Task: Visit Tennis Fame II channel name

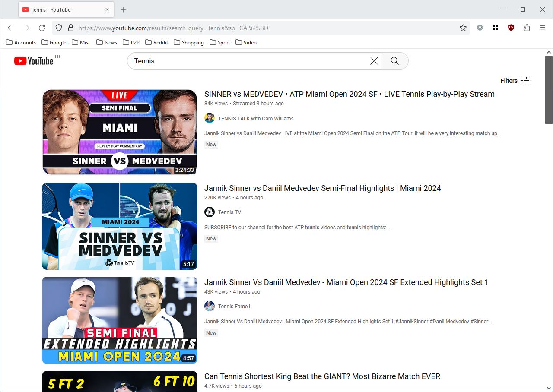Action: (235, 306)
